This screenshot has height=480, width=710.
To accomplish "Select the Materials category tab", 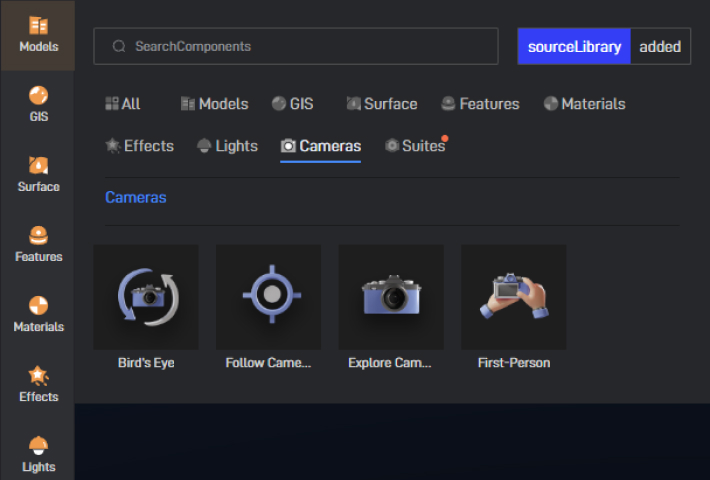I will click(x=584, y=104).
